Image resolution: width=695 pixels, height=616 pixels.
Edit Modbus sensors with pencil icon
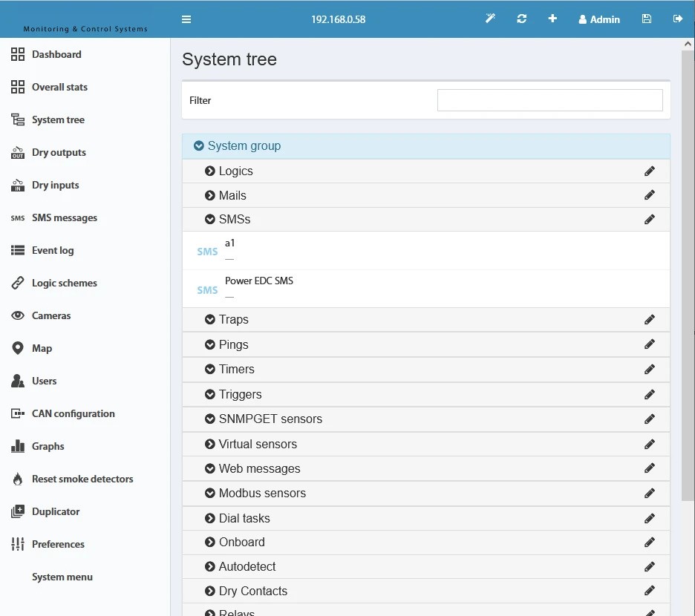[650, 494]
